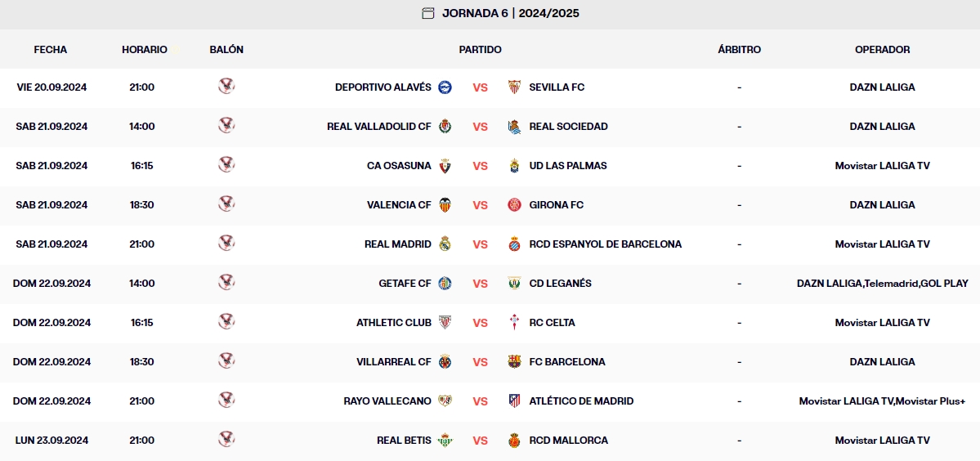This screenshot has height=461, width=980.
Task: Click the Jornada 6 | 2024/2025 heading
Action: click(x=511, y=13)
